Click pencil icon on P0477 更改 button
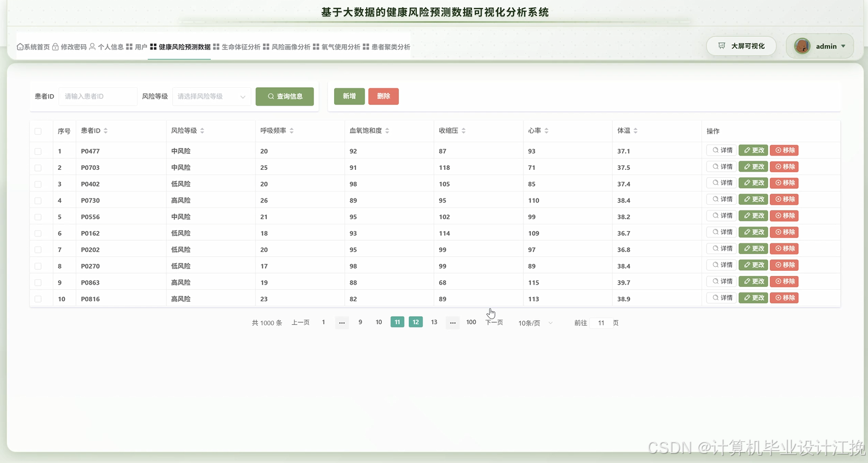 [x=747, y=150]
